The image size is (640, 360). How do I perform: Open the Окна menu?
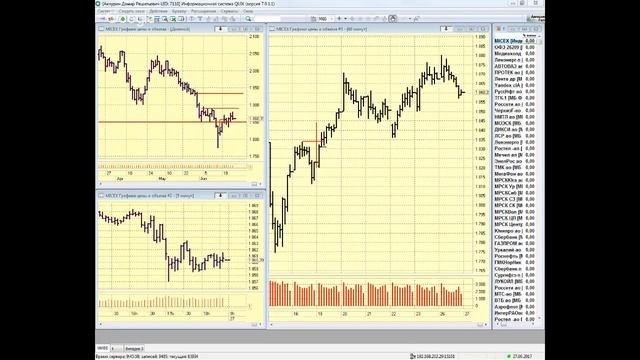click(248, 11)
